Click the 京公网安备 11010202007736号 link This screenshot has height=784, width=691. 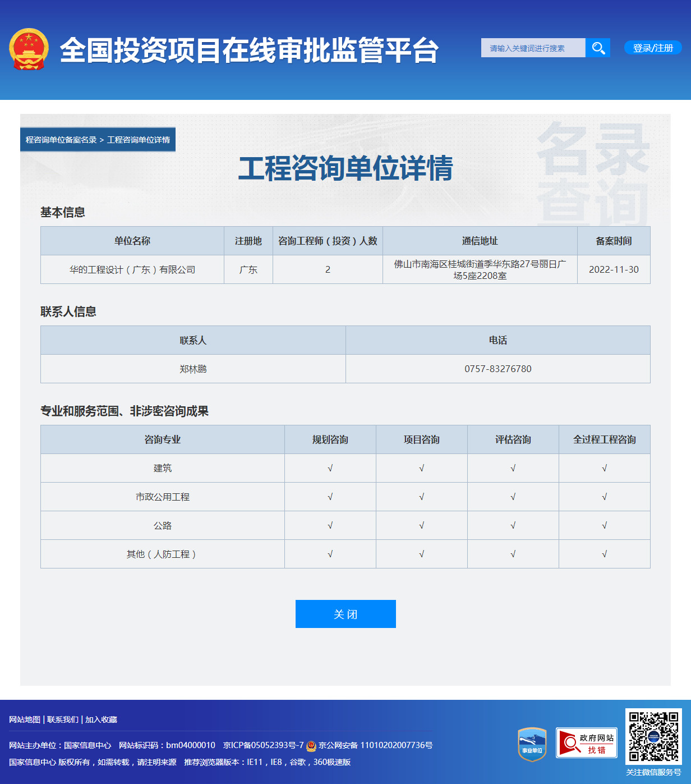coord(375,745)
